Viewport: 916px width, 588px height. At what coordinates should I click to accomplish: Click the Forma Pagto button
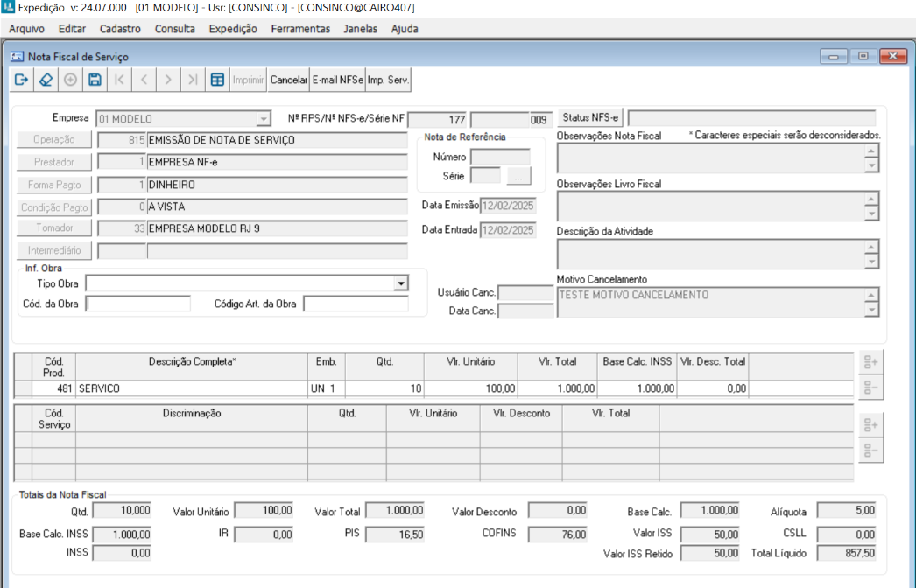pyautogui.click(x=53, y=185)
